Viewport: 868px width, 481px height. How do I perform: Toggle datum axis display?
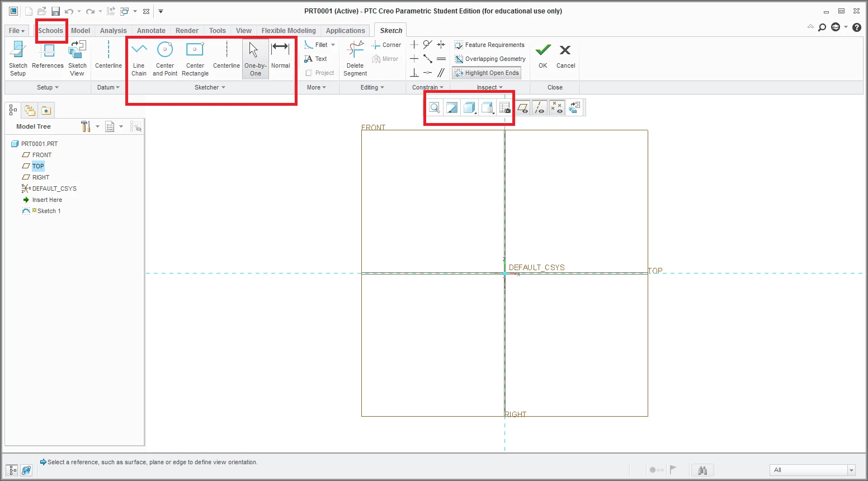point(539,108)
